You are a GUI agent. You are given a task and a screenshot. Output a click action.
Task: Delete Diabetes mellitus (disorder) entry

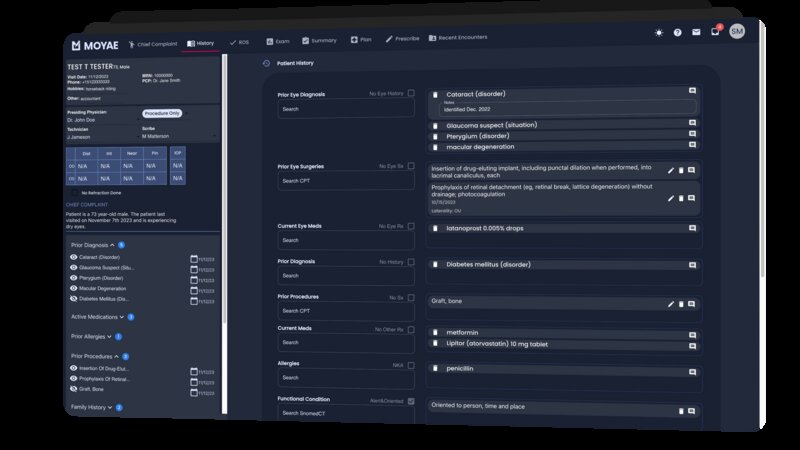(435, 264)
